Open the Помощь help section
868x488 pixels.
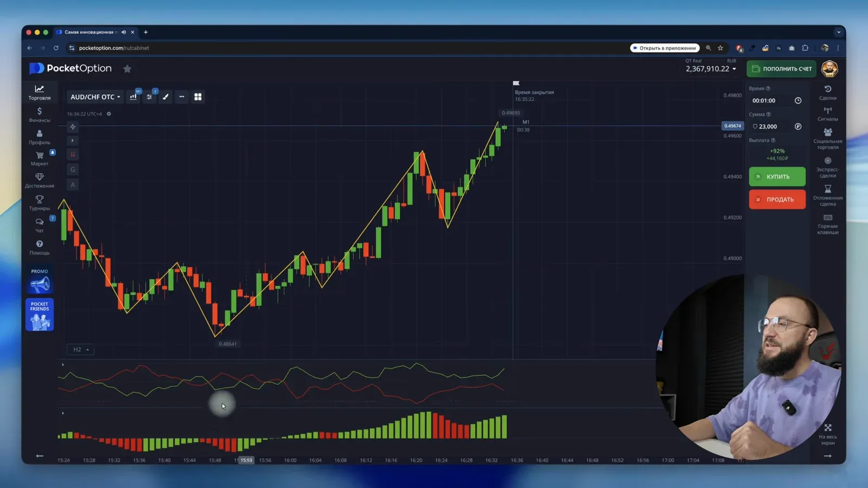[39, 248]
